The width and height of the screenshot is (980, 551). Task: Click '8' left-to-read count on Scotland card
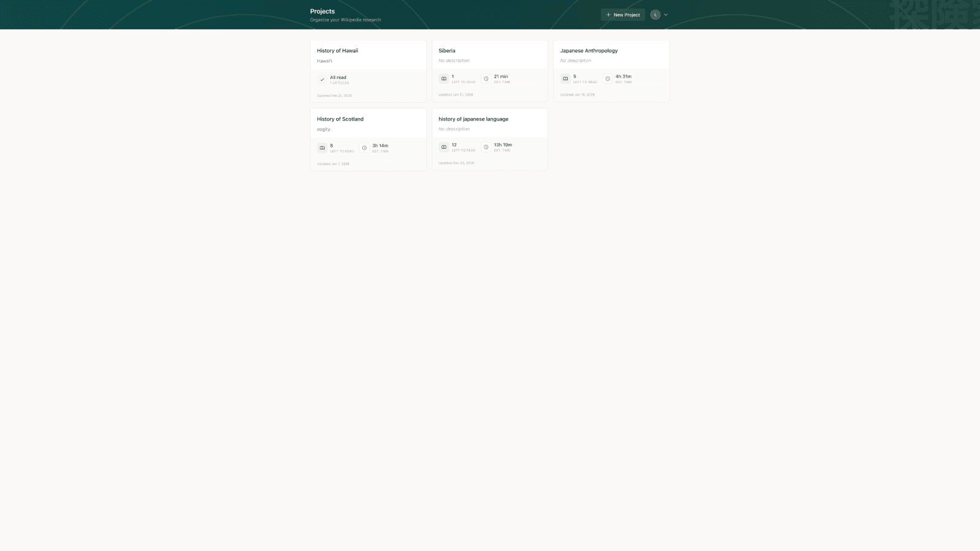[331, 146]
